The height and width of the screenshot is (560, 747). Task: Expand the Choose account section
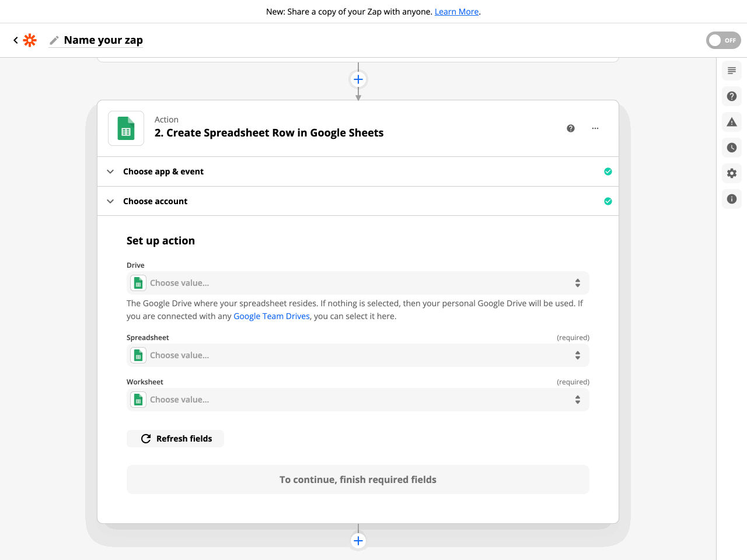point(155,201)
